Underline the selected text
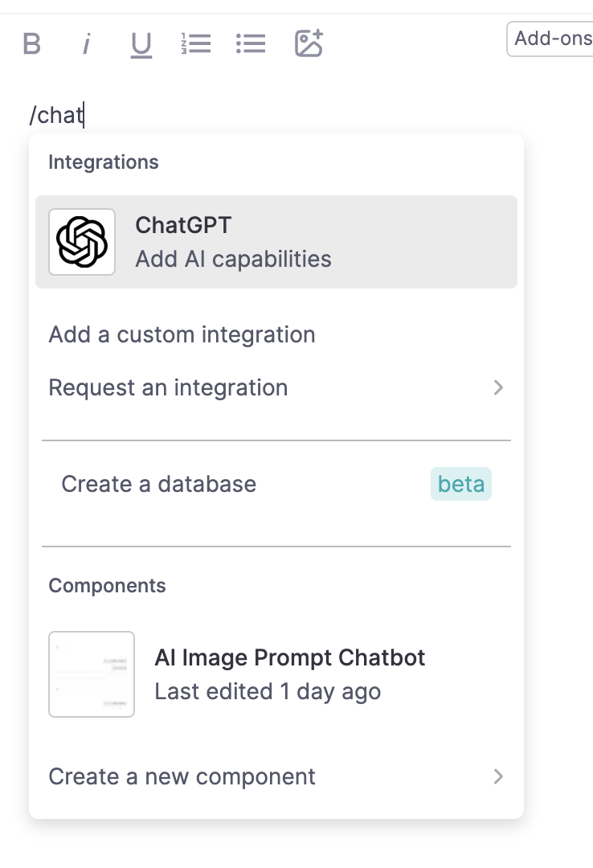This screenshot has width=593, height=868. click(x=141, y=44)
